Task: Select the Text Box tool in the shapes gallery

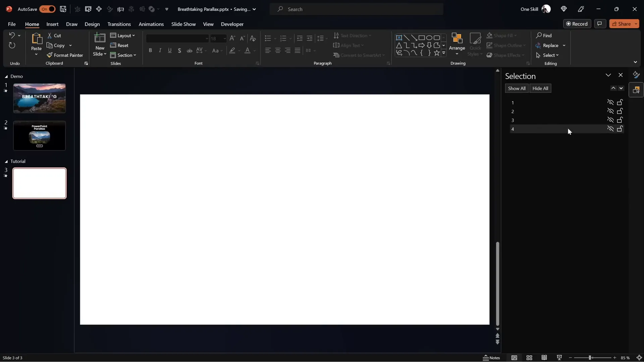Action: coord(399,38)
